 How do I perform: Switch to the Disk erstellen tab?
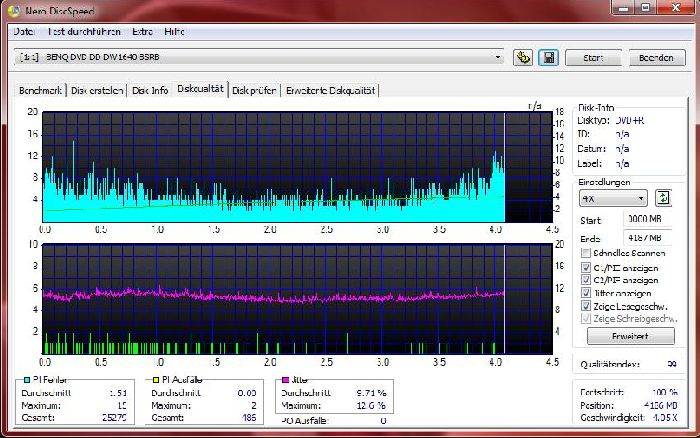pos(97,90)
